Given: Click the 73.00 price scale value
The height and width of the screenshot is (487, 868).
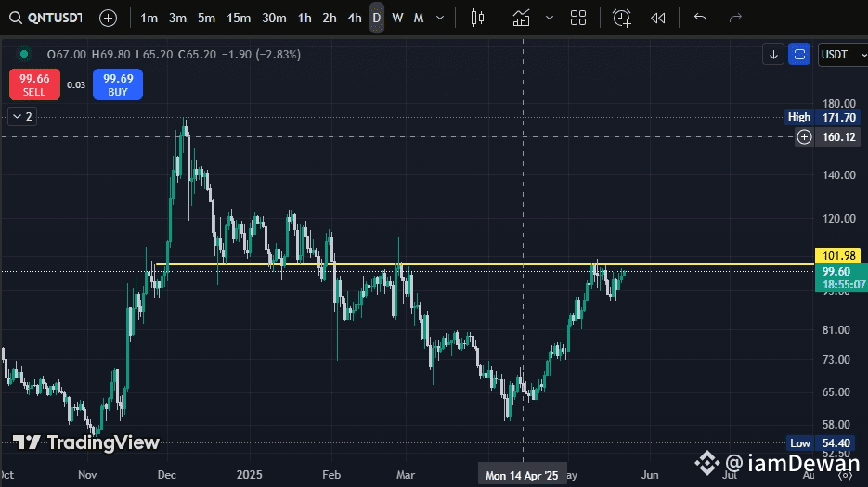Looking at the screenshot, I should 836,360.
